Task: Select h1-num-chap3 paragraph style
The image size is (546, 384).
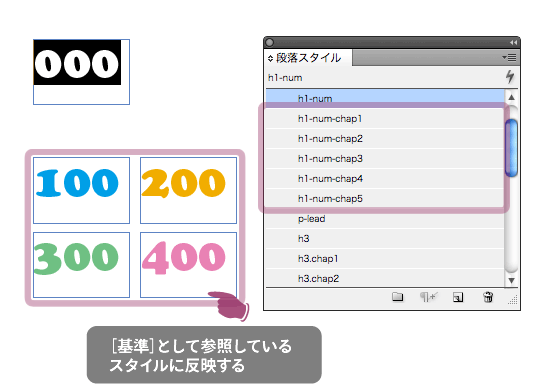Action: 385,159
